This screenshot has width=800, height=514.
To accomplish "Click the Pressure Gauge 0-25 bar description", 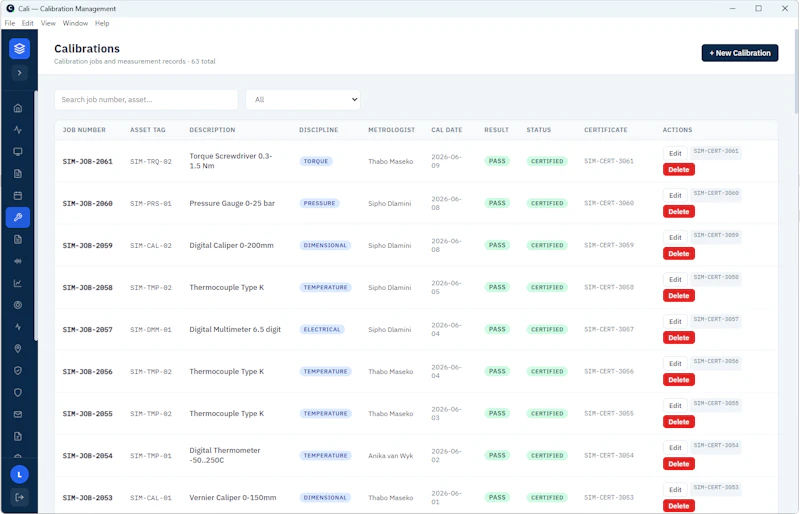I will pos(232,203).
